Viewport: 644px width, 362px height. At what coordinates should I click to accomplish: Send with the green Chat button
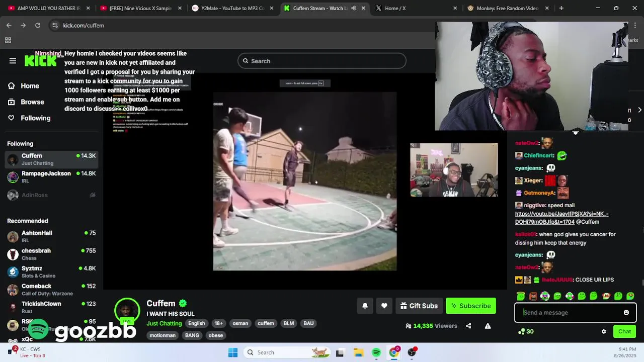tap(624, 332)
